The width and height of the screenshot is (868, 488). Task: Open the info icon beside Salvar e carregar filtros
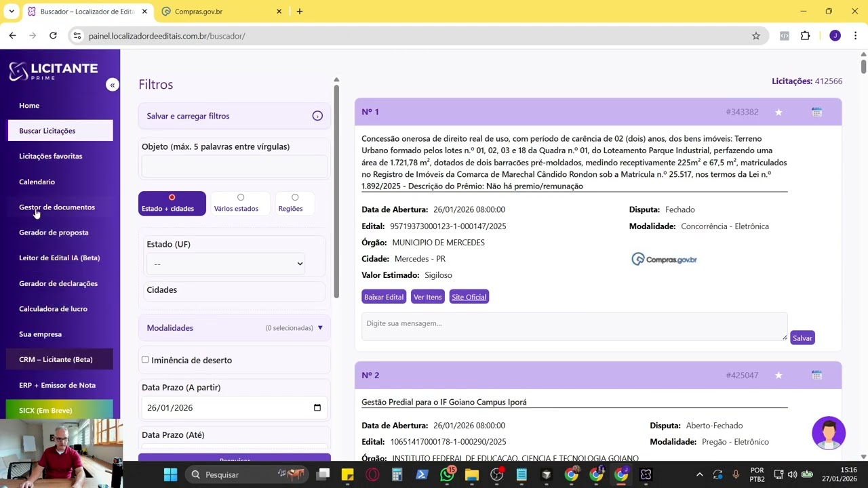[x=317, y=116]
